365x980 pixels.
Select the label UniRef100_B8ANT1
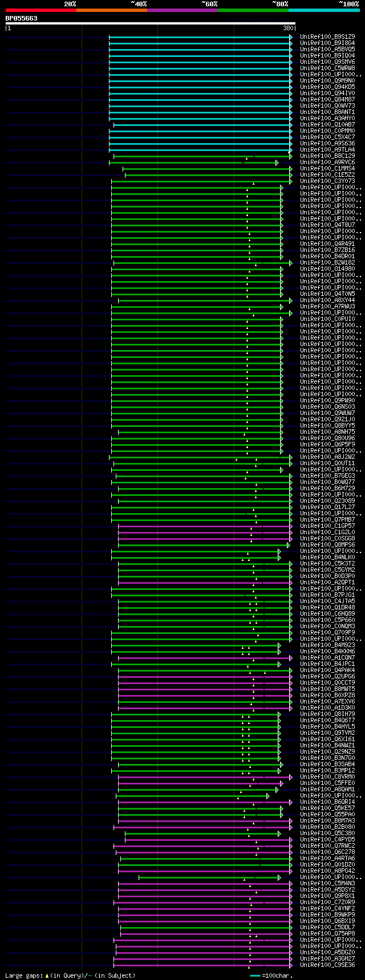point(327,112)
